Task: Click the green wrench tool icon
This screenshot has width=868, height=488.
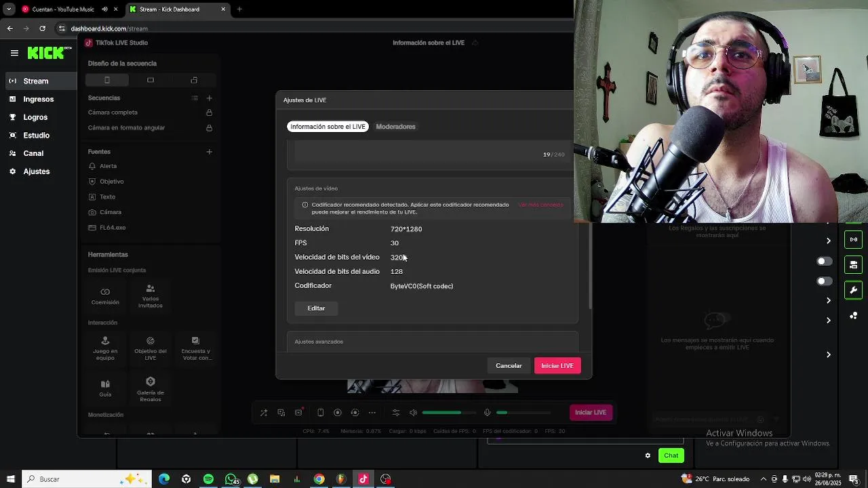Action: pos(853,290)
